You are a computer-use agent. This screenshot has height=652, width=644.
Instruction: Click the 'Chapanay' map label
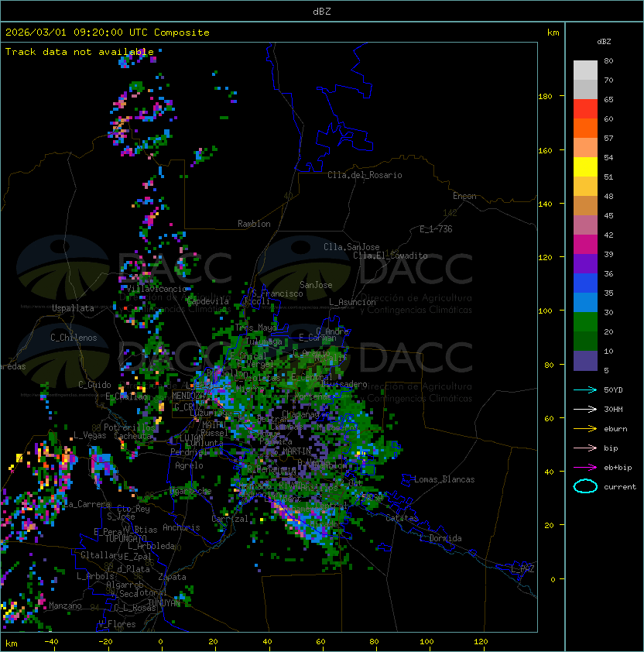[300, 414]
